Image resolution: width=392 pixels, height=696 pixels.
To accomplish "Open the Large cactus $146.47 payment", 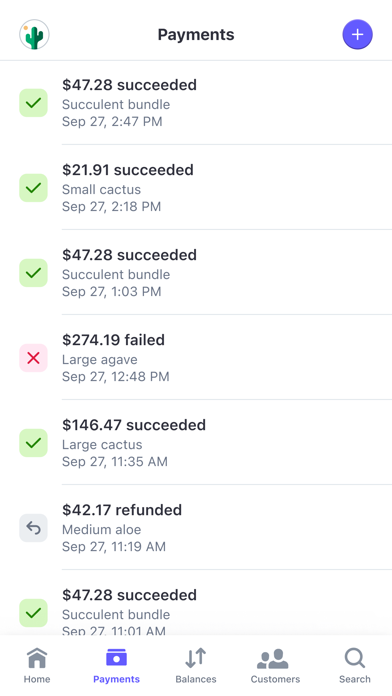I will [196, 443].
